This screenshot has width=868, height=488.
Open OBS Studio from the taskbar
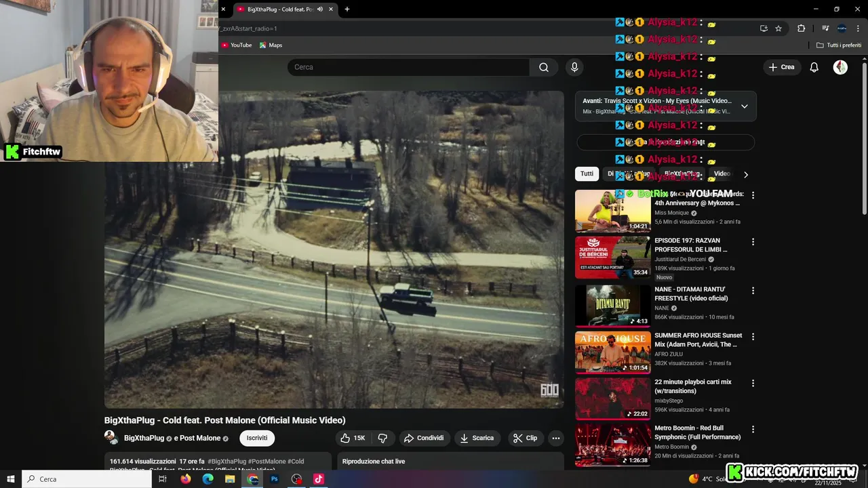tap(296, 479)
